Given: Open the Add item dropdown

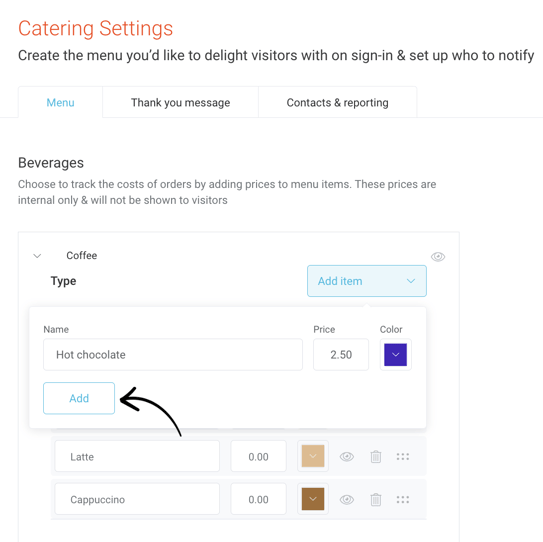Looking at the screenshot, I should (367, 281).
